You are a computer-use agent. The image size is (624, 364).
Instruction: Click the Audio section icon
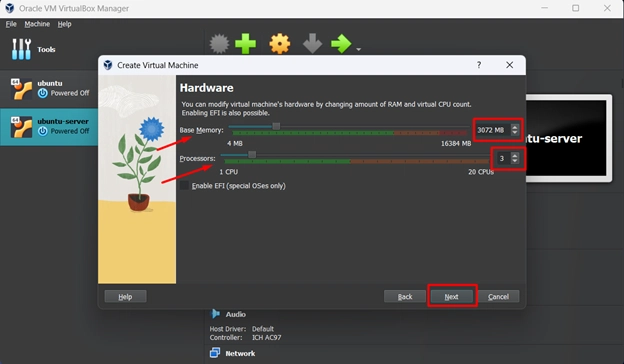pos(215,314)
